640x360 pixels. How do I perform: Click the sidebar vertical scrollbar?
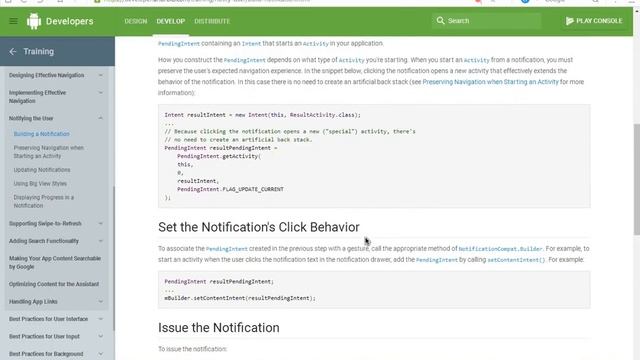click(x=114, y=258)
